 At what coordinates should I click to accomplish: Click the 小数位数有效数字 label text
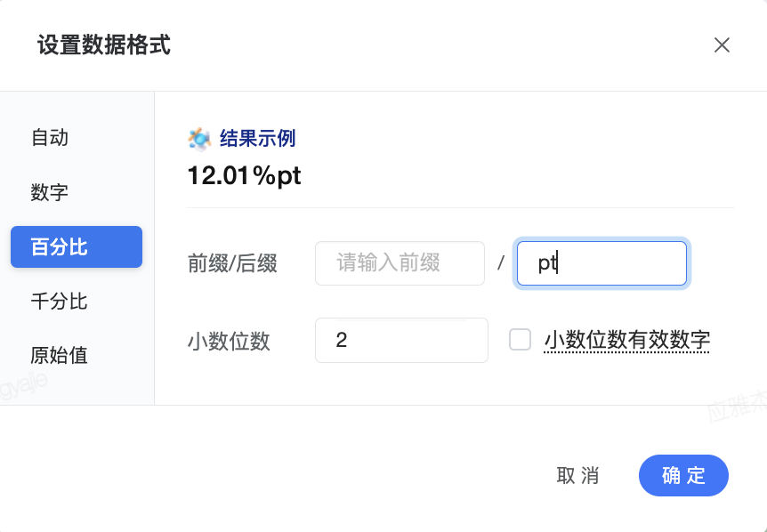coord(626,341)
